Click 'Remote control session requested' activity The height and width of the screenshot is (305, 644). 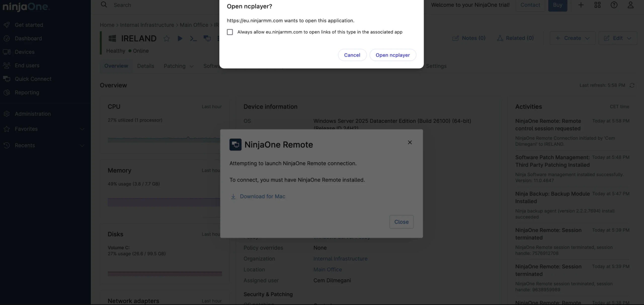(548, 125)
